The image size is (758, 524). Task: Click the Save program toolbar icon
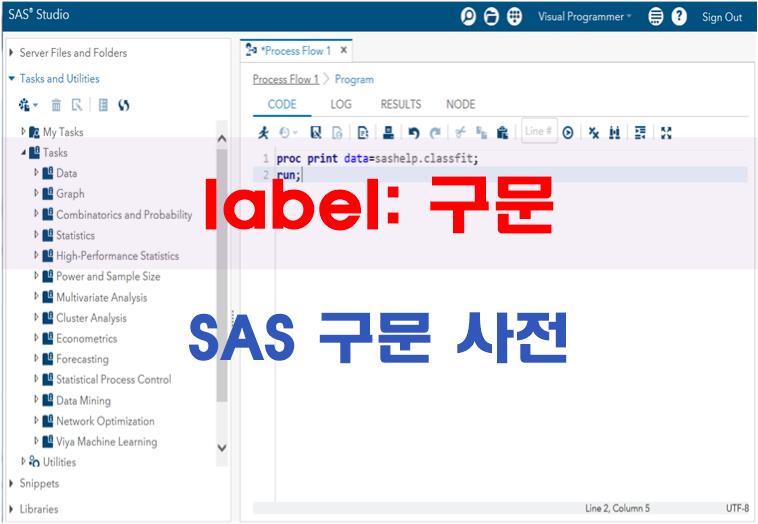(316, 132)
